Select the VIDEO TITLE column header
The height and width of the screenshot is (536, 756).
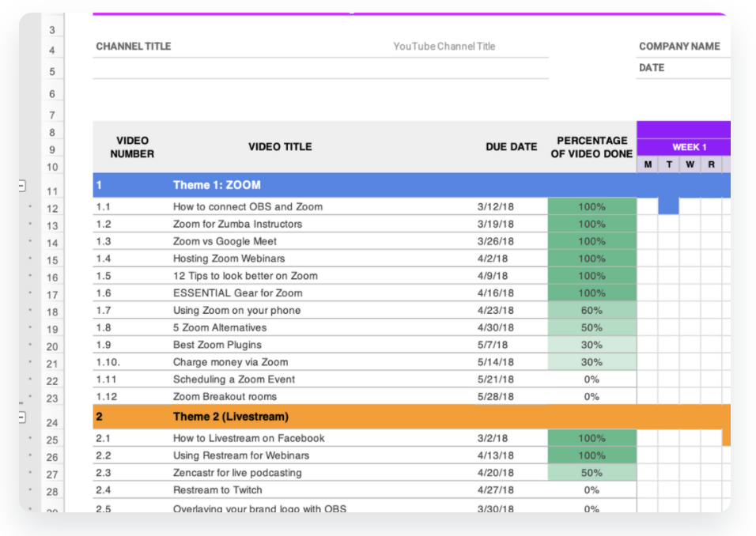[280, 147]
